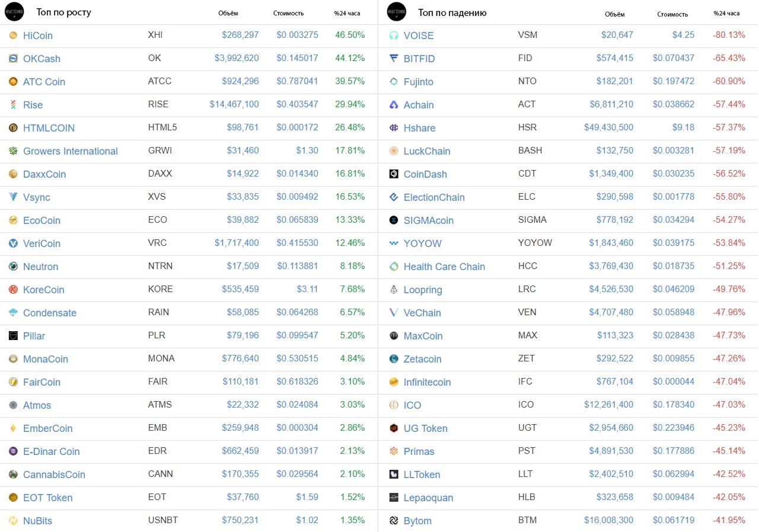Click the MaxCoin ticker MAX
Image resolution: width=759 pixels, height=532 pixels.
tap(528, 335)
